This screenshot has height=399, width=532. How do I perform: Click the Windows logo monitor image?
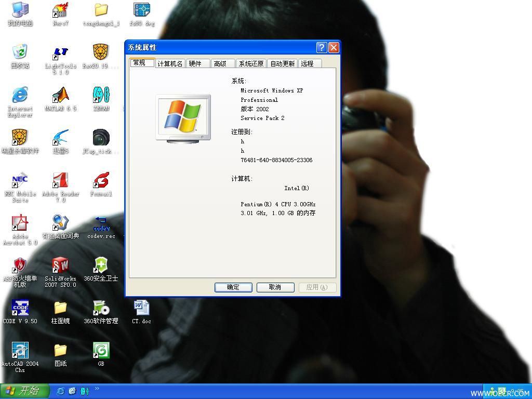[x=183, y=119]
